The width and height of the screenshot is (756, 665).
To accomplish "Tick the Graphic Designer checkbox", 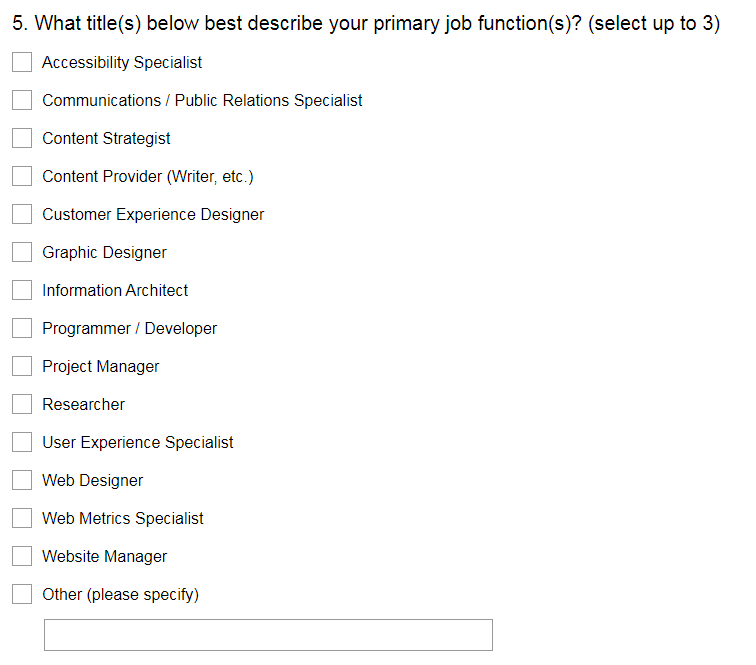I will [22, 252].
